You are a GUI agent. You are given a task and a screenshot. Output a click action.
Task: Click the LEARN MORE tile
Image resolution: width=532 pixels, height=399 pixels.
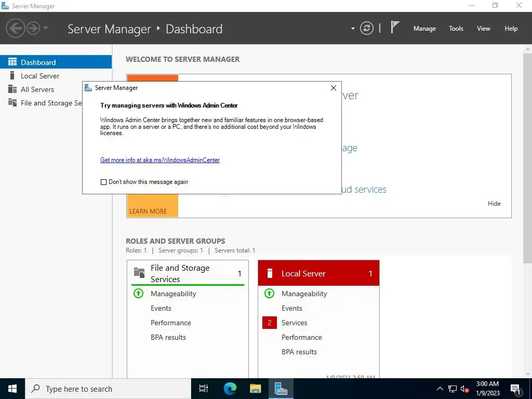click(x=152, y=206)
